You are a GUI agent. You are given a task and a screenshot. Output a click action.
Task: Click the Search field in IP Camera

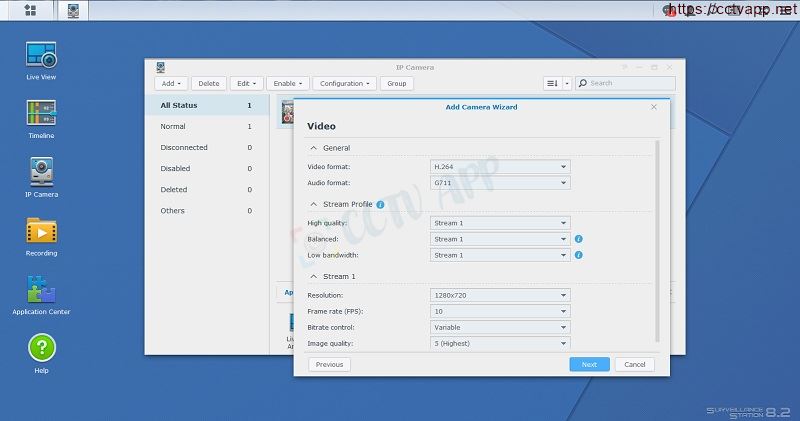click(630, 83)
